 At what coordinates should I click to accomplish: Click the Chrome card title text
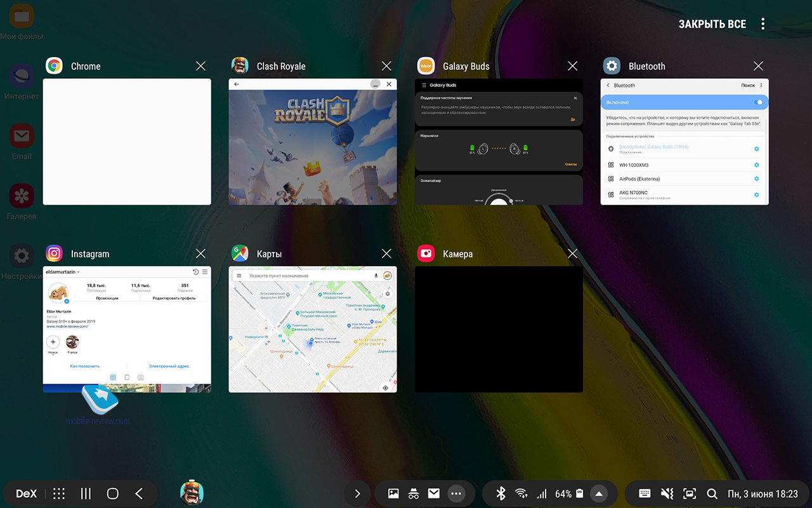tap(86, 66)
